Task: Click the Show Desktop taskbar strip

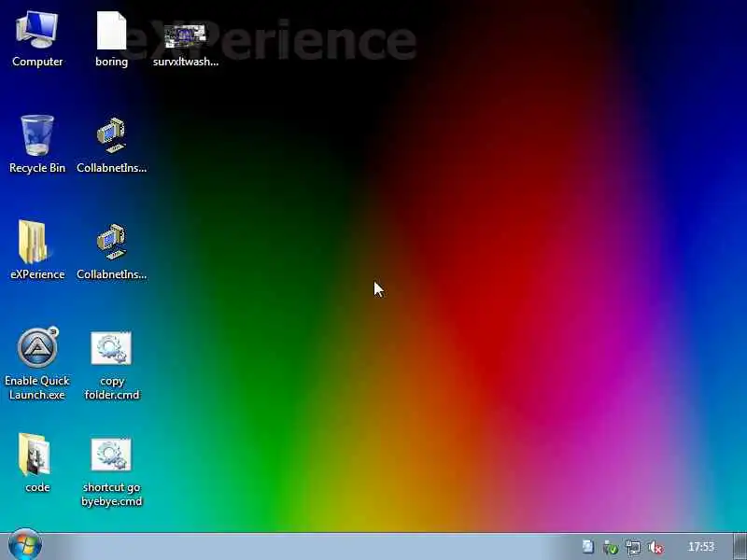Action: (740, 547)
